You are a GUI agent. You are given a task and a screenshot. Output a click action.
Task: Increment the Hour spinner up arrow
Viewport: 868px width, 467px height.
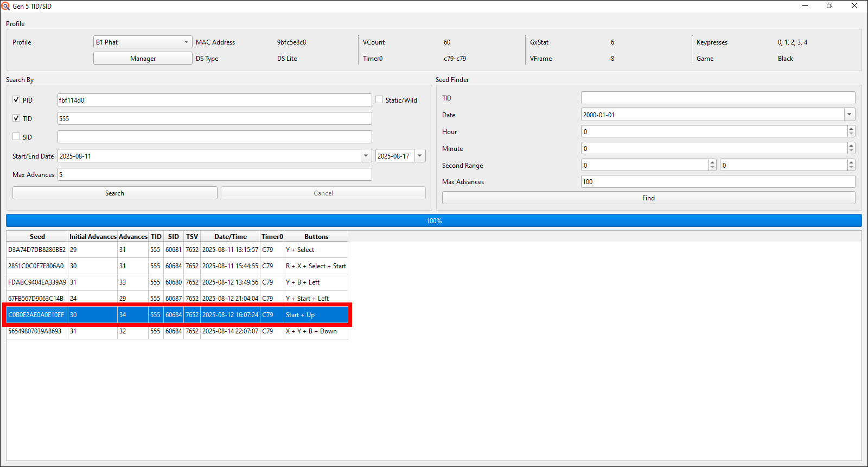(x=851, y=129)
